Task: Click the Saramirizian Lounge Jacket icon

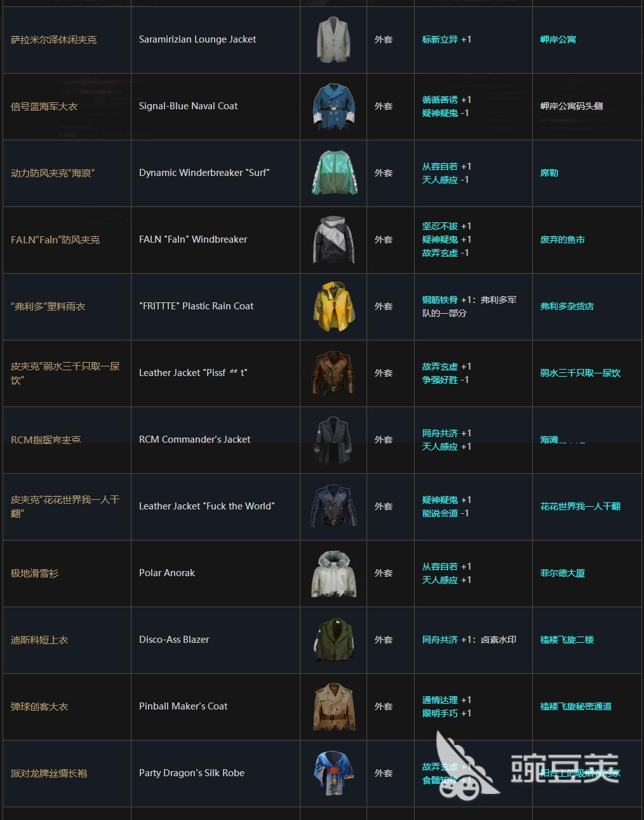Action: 333,40
